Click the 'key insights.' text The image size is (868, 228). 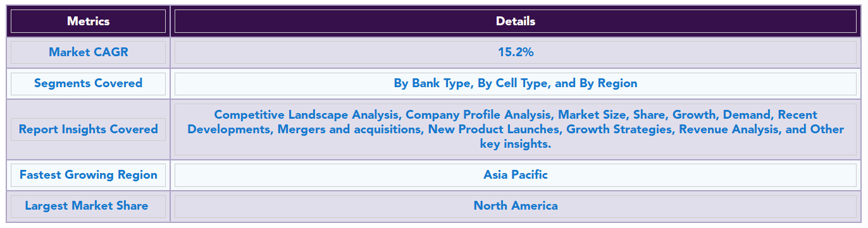point(516,144)
